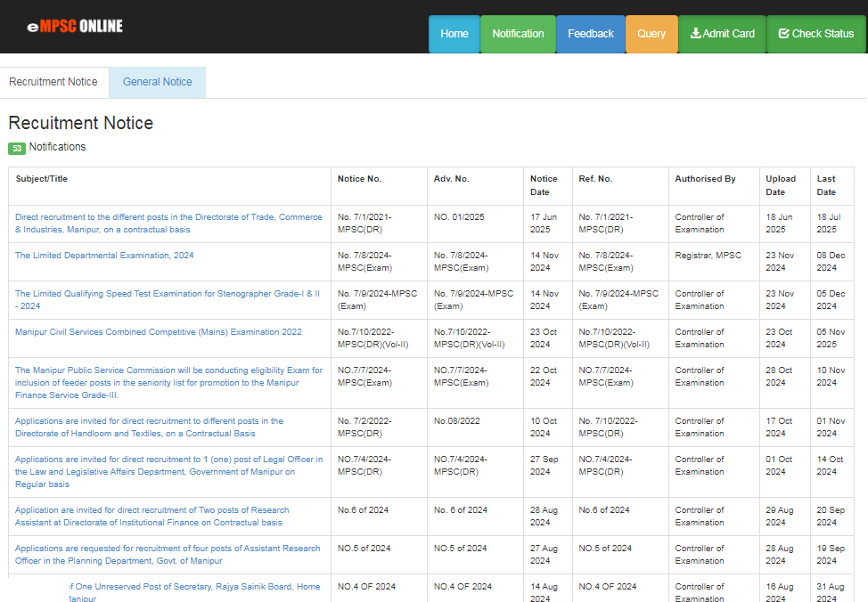The width and height of the screenshot is (868, 602).
Task: Open Directorate of Trade, Commerce recruitment notice
Action: pyautogui.click(x=168, y=224)
